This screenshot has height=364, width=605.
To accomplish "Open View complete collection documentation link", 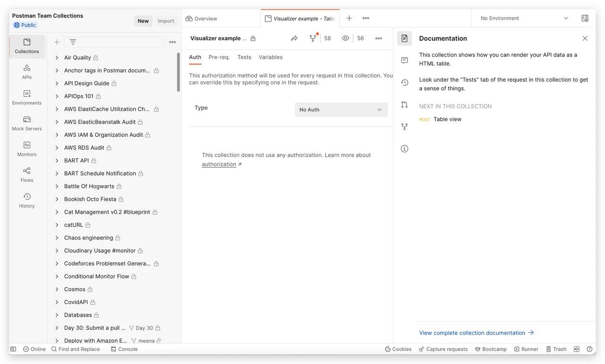I will [x=476, y=333].
